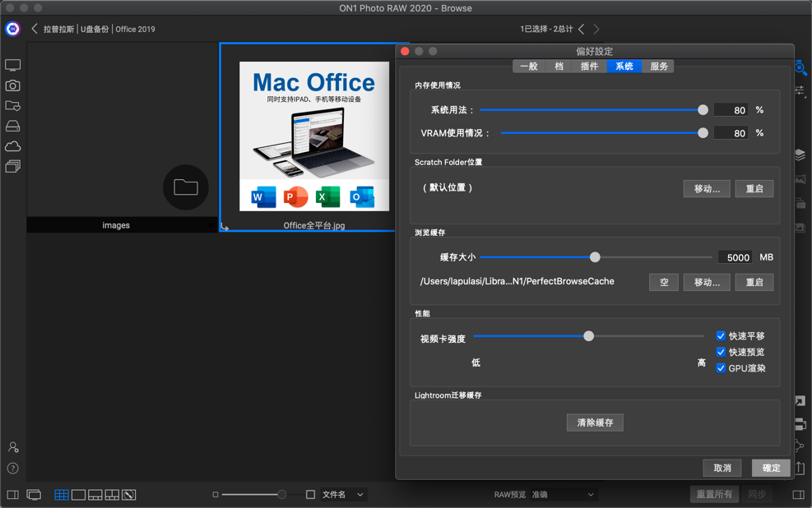Click the large thumbnail size icon
The image size is (812, 508).
310,495
